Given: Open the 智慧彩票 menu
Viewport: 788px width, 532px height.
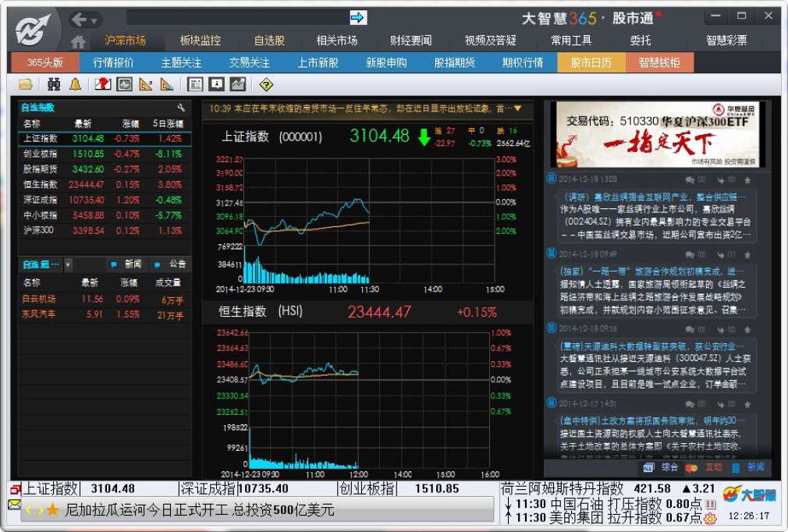Looking at the screenshot, I should [726, 41].
